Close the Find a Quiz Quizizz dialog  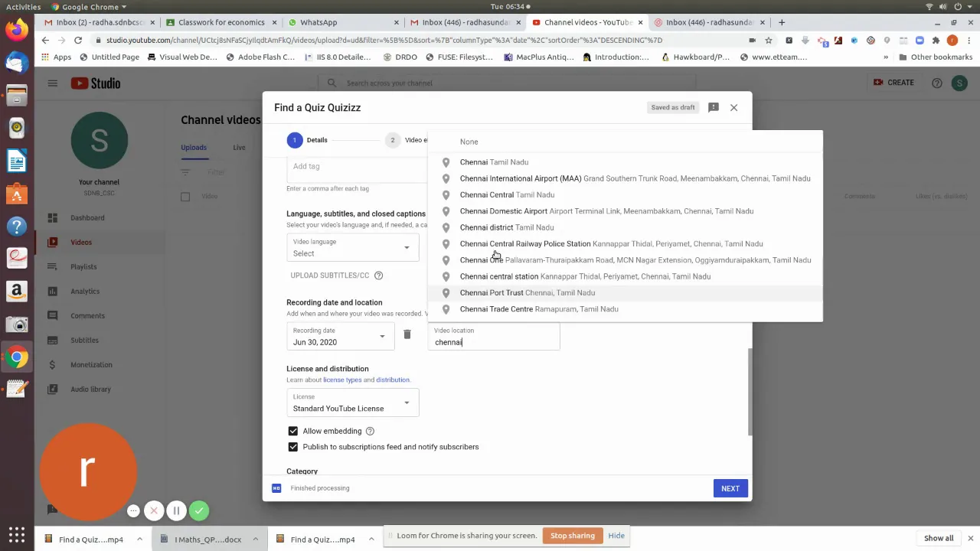733,107
